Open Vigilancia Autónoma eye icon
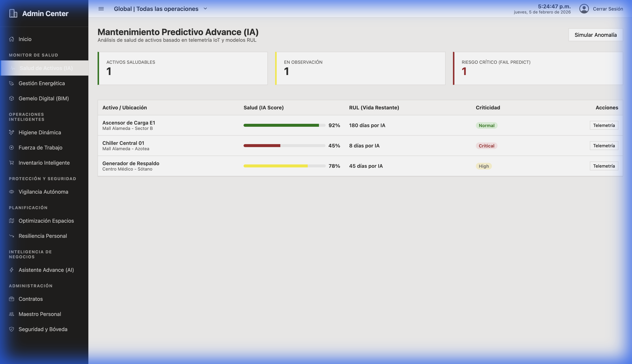Viewport: 632px width, 364px height. pos(11,191)
